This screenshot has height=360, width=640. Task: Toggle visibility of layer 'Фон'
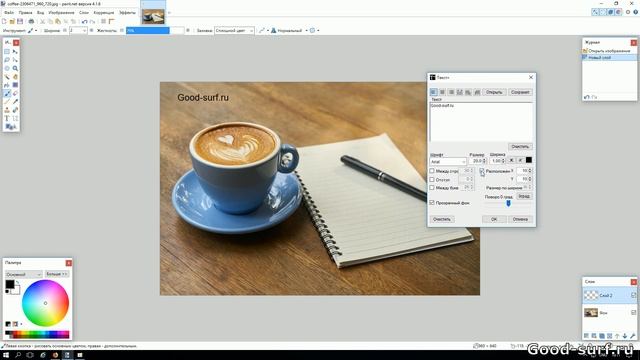coord(633,313)
